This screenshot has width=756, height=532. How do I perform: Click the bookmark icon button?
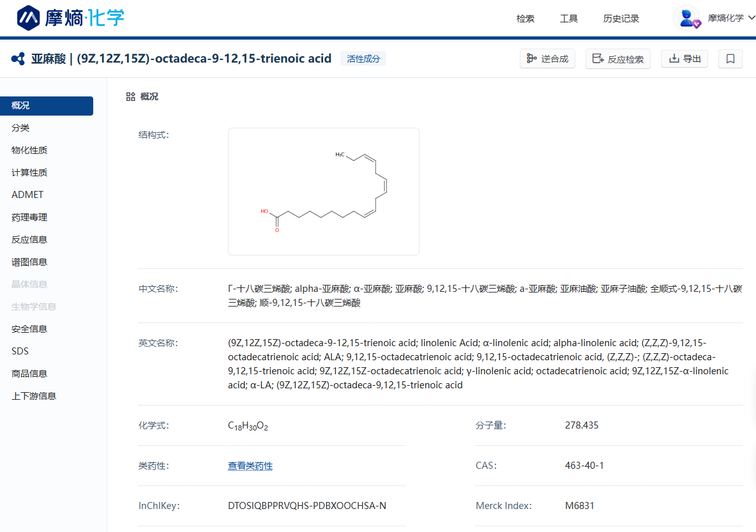(730, 59)
